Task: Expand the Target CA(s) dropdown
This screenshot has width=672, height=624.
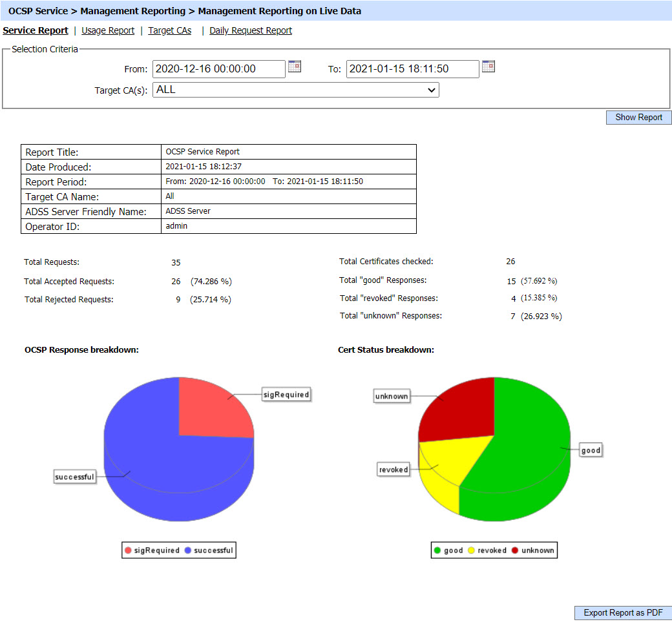Action: pos(296,90)
